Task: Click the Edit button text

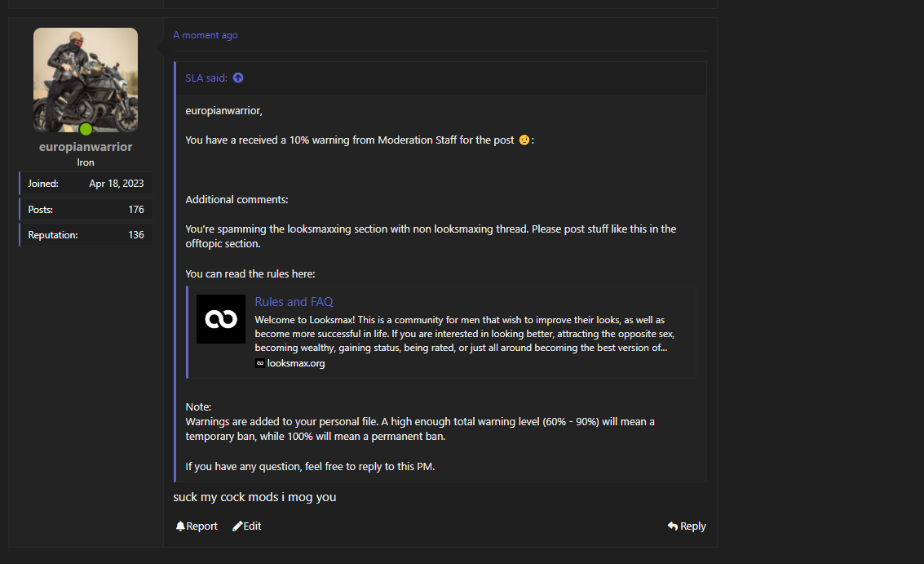Action: tap(252, 526)
